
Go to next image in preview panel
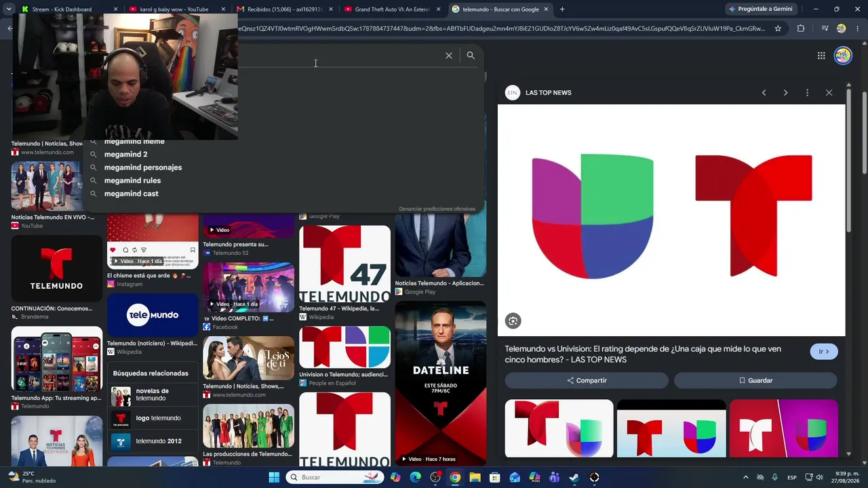[x=785, y=93]
